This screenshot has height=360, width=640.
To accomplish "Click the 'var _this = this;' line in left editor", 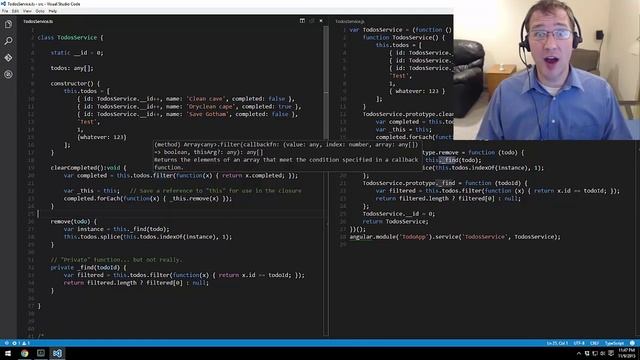I will click(182, 191).
